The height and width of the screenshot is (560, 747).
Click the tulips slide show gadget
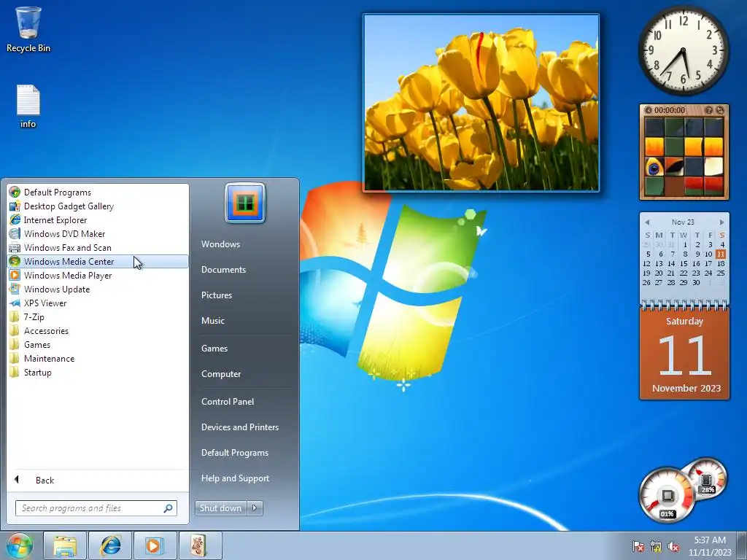(x=481, y=103)
